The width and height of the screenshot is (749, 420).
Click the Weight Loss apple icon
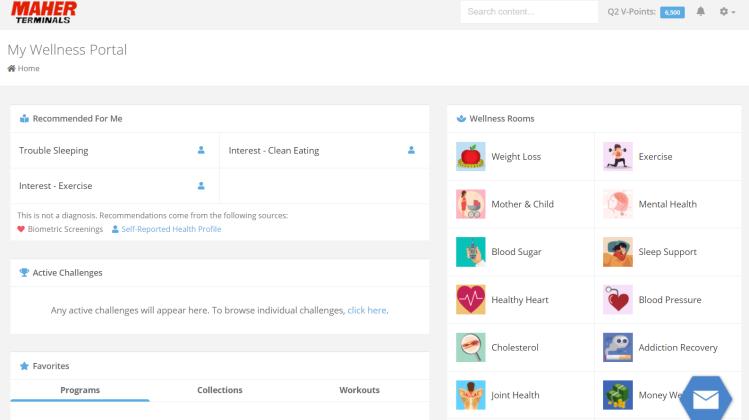pyautogui.click(x=470, y=156)
